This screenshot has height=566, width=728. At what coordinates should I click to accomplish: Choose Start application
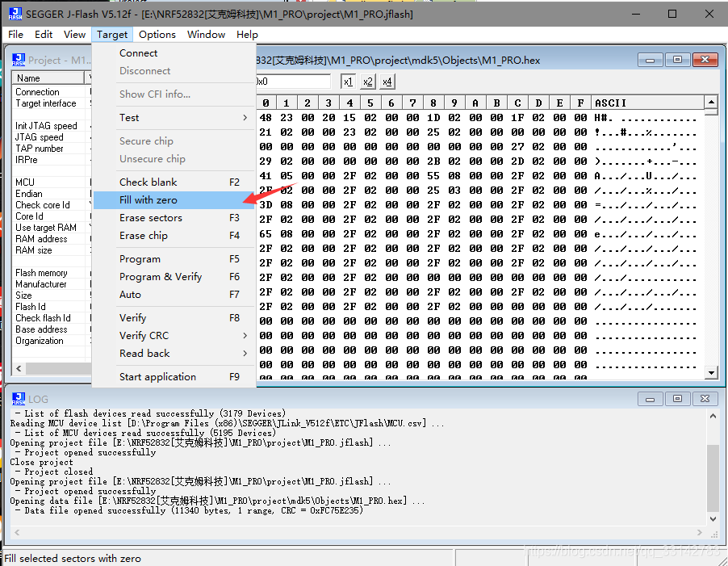pos(174,377)
